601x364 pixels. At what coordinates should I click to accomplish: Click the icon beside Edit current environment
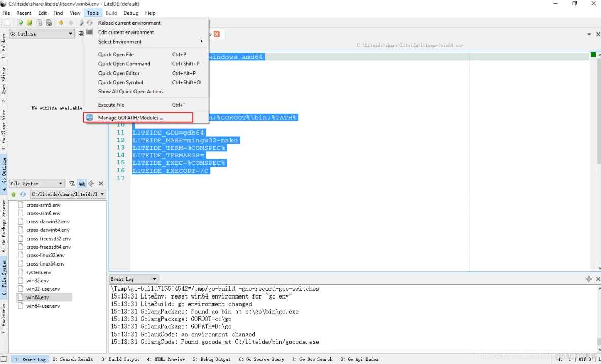click(89, 32)
